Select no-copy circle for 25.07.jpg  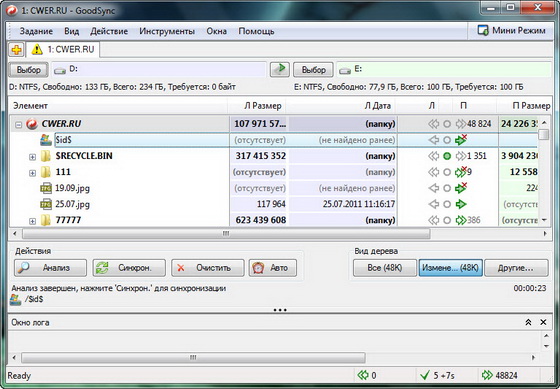(x=447, y=204)
